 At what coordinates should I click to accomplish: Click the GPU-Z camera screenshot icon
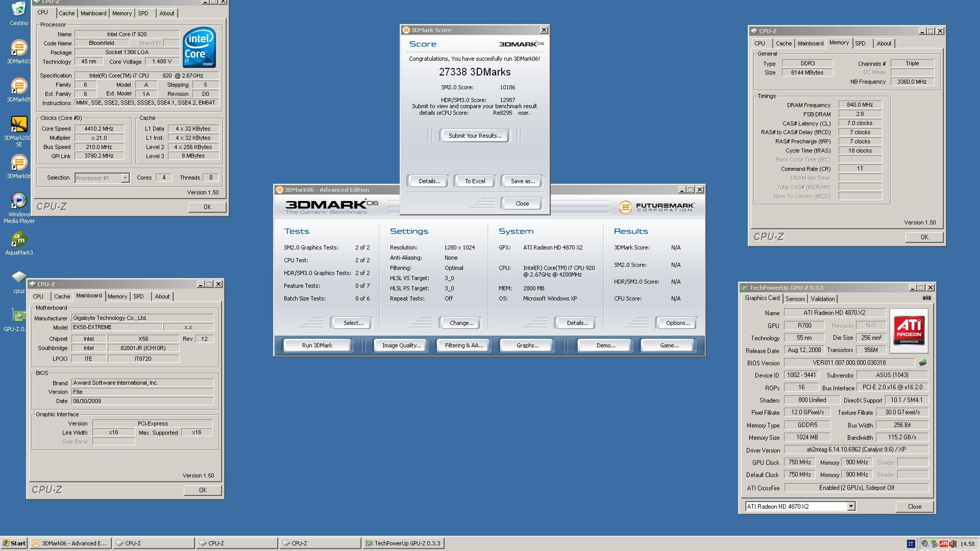[927, 298]
